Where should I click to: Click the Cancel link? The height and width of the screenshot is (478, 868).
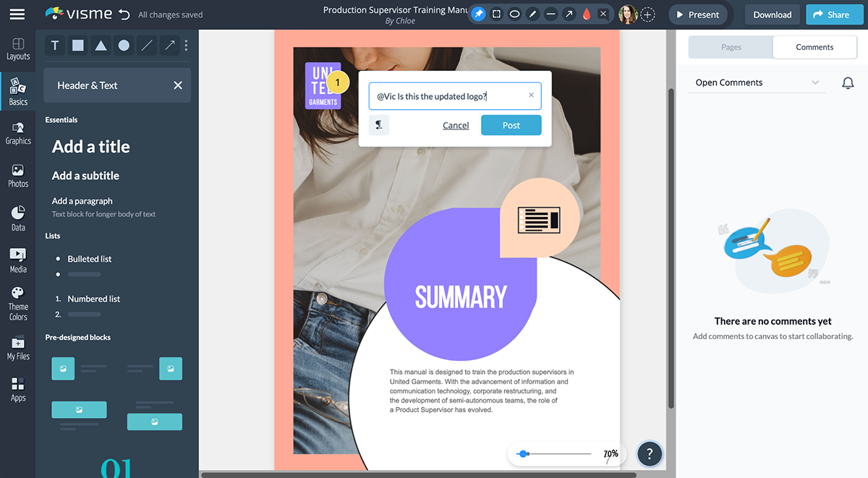[x=456, y=125]
